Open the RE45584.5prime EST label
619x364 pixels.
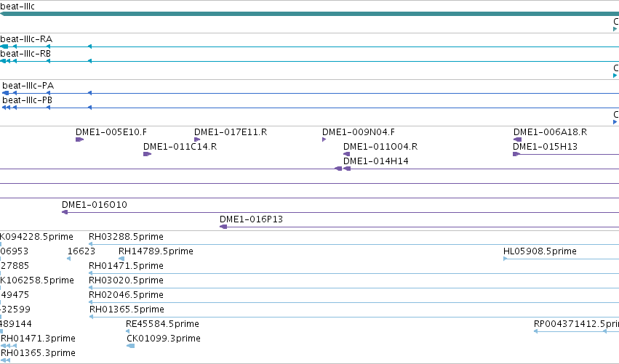(162, 324)
